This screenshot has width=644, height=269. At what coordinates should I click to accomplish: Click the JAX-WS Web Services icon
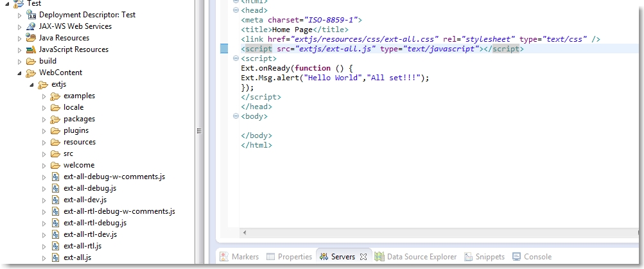click(x=31, y=26)
